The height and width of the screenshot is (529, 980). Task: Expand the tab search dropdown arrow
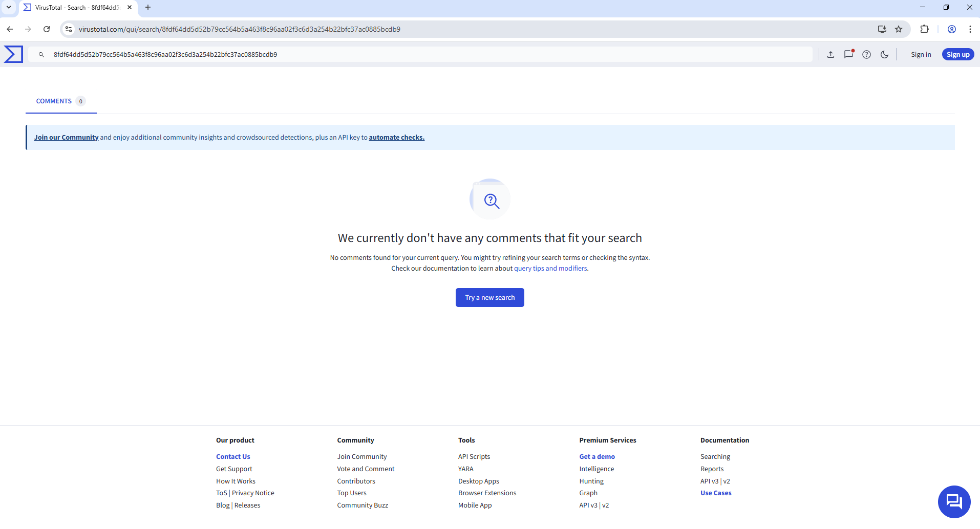[9, 7]
